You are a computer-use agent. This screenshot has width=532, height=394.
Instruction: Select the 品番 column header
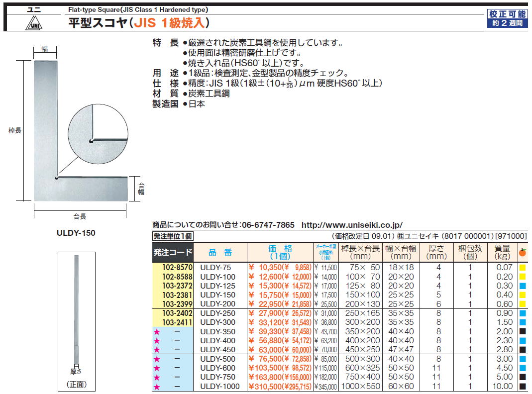[220, 252]
